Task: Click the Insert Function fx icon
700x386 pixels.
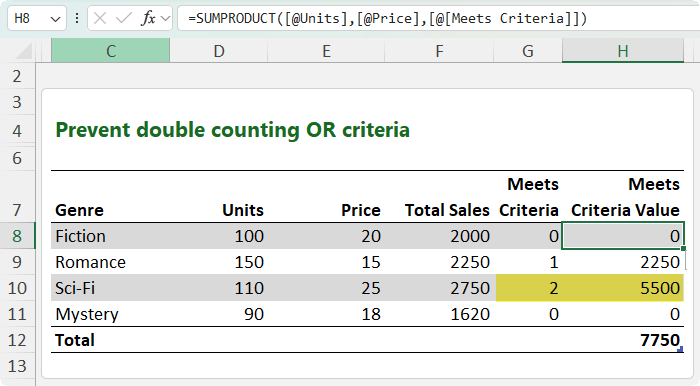Action: [148, 18]
